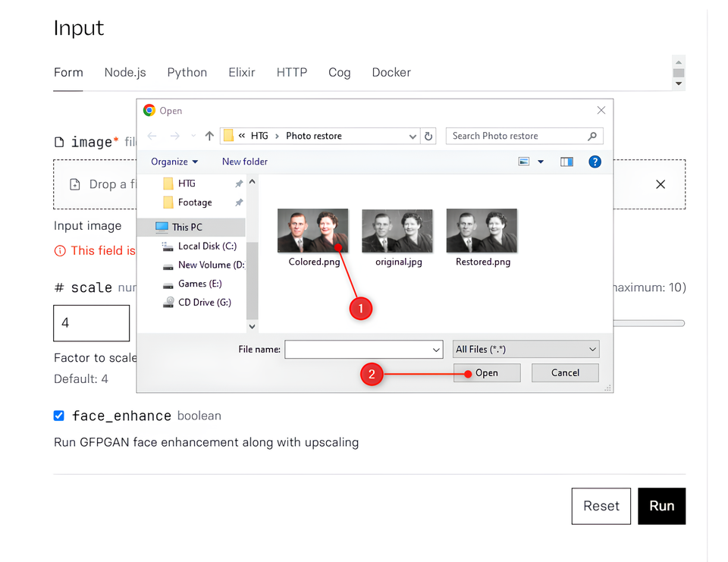Screen dimensions: 728x562
Task: Clear the dropped file with the X icon
Action: 661,184
